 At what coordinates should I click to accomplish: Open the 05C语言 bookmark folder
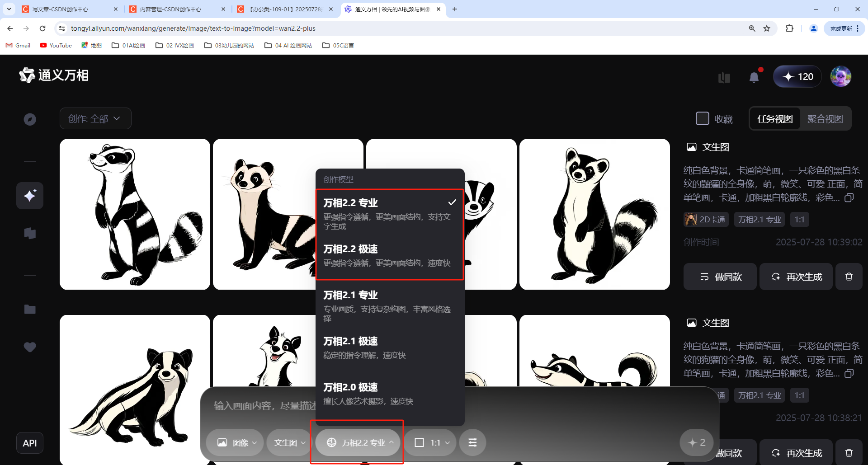(x=338, y=45)
